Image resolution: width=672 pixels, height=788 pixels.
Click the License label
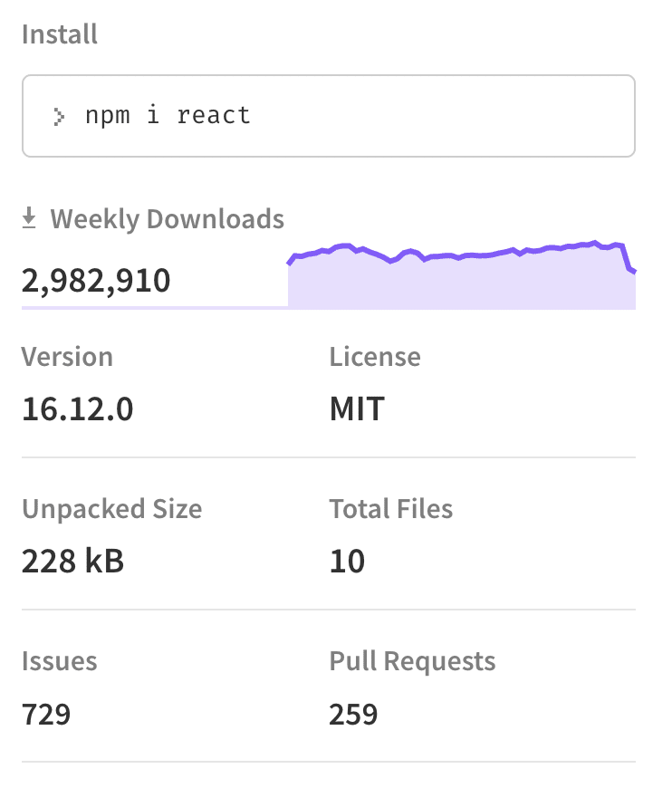click(375, 356)
